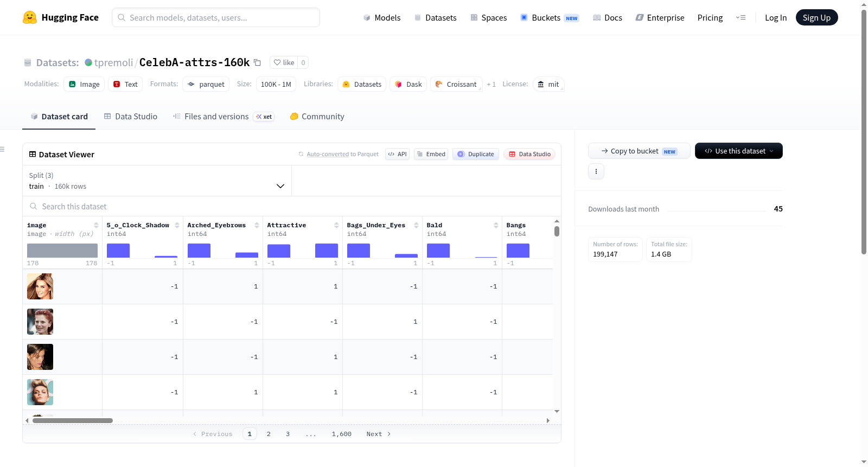Viewport: 868px width, 467px height.
Task: Open Embed for the dataset viewer
Action: click(431, 154)
